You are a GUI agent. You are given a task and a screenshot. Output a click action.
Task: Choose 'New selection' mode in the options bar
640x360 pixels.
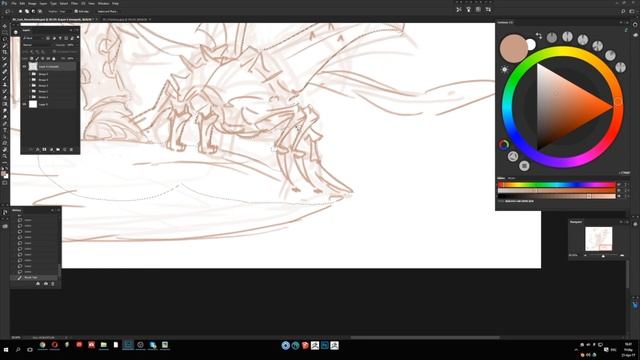coord(20,11)
